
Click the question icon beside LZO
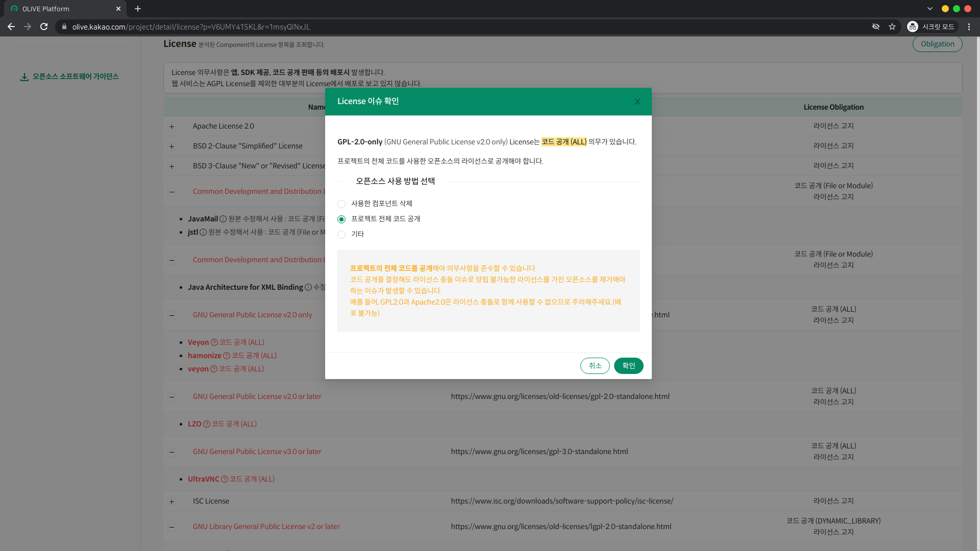[206, 423]
